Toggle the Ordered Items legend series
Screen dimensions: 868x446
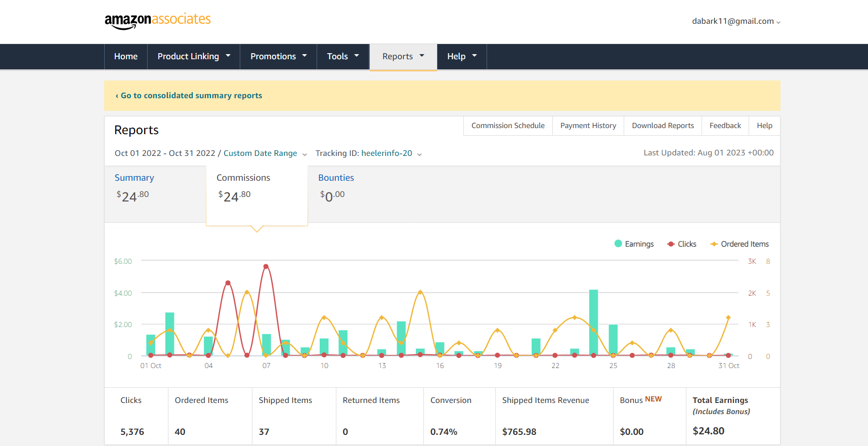[739, 244]
